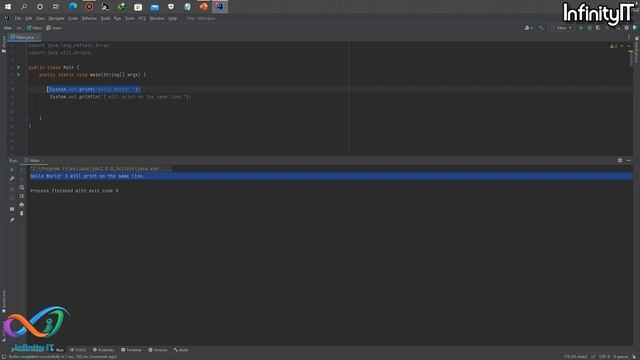Click the System.out.println code line
Viewport: 640px width, 360px height.
coord(120,97)
